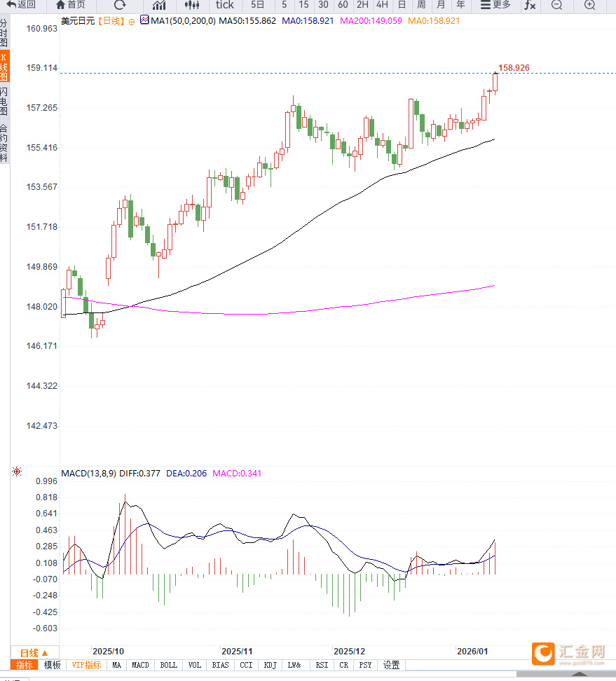Switch to the 分时图 side tab
The height and width of the screenshot is (681, 616).
click(x=4, y=33)
